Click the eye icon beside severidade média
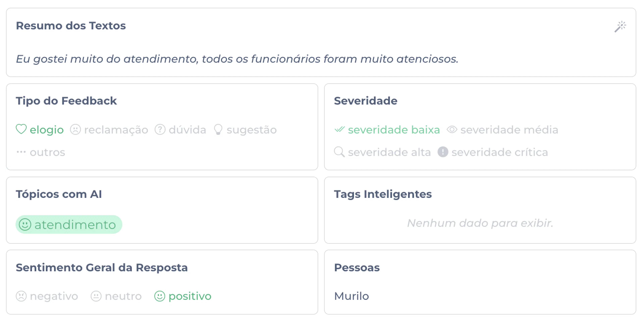The width and height of the screenshot is (644, 324). point(452,130)
